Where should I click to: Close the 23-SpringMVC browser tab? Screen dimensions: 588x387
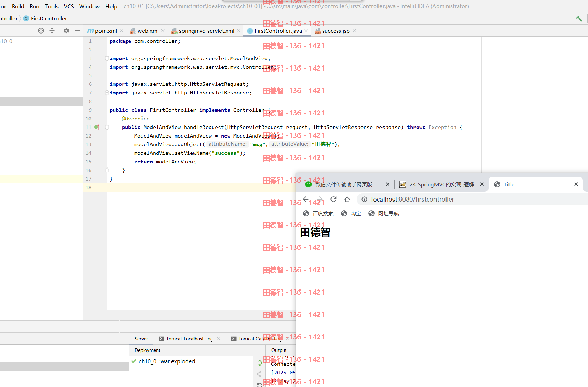pos(482,184)
